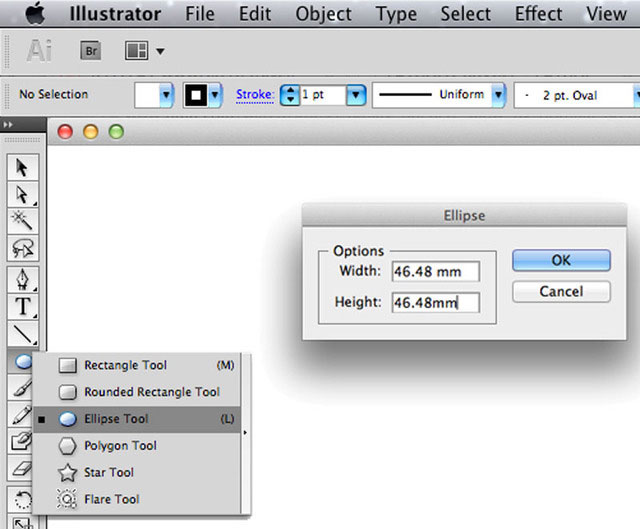Minimize the document with yellow button
The width and height of the screenshot is (640, 529).
tap(91, 132)
